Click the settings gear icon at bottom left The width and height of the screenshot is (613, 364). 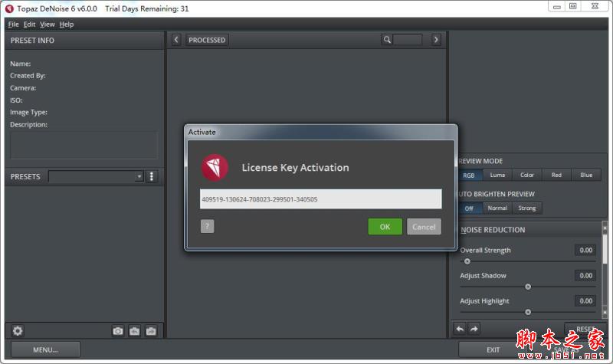[18, 331]
